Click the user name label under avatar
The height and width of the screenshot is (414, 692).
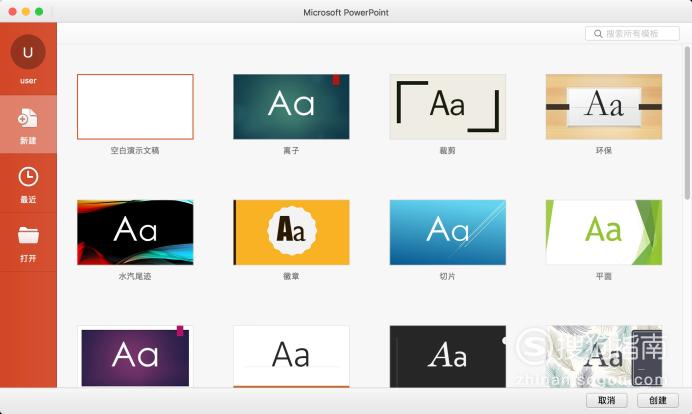(28, 81)
